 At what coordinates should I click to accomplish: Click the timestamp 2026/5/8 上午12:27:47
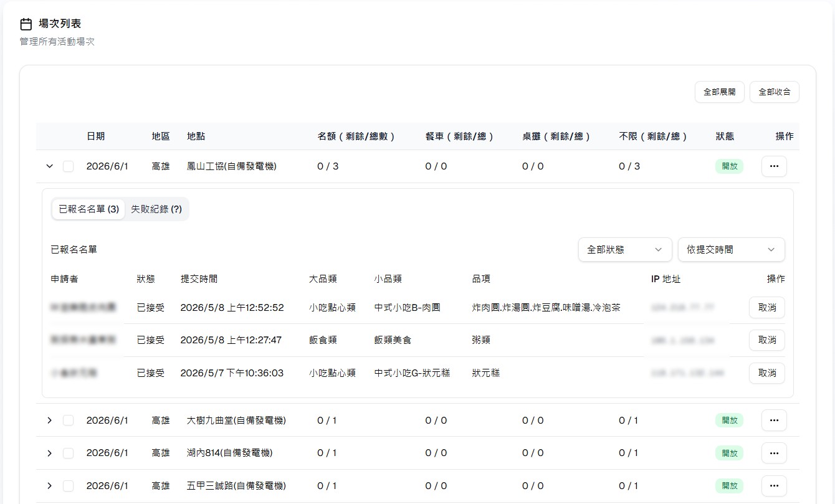[231, 340]
